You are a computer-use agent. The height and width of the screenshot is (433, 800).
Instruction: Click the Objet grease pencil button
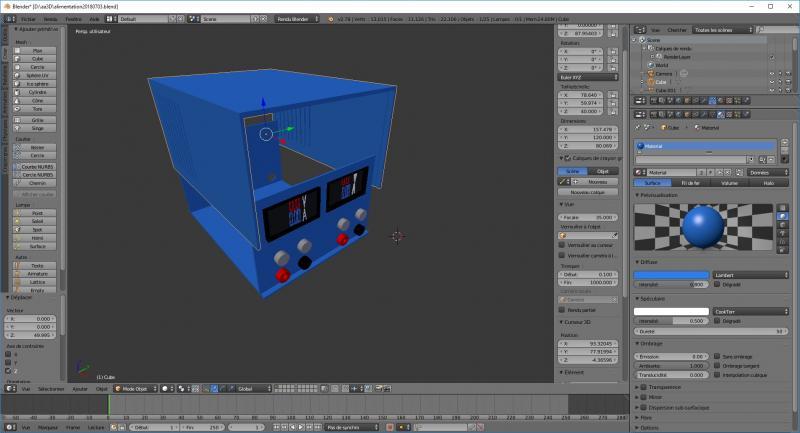coord(603,171)
